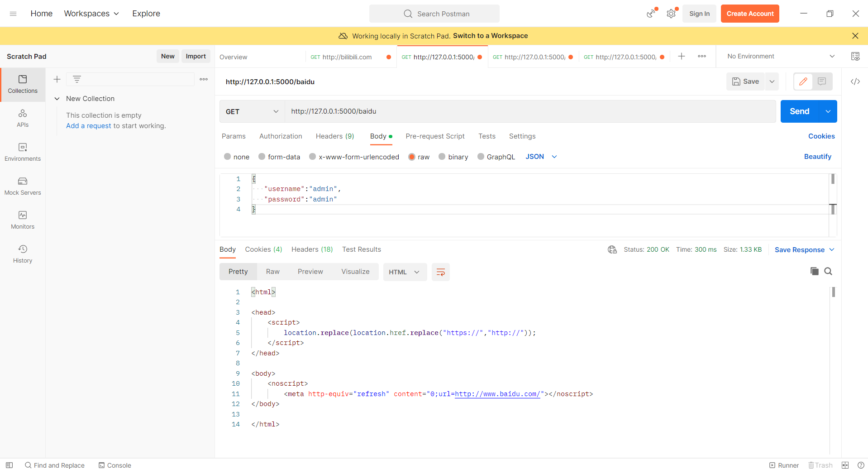Change the HTML response format dropdown

(x=405, y=272)
